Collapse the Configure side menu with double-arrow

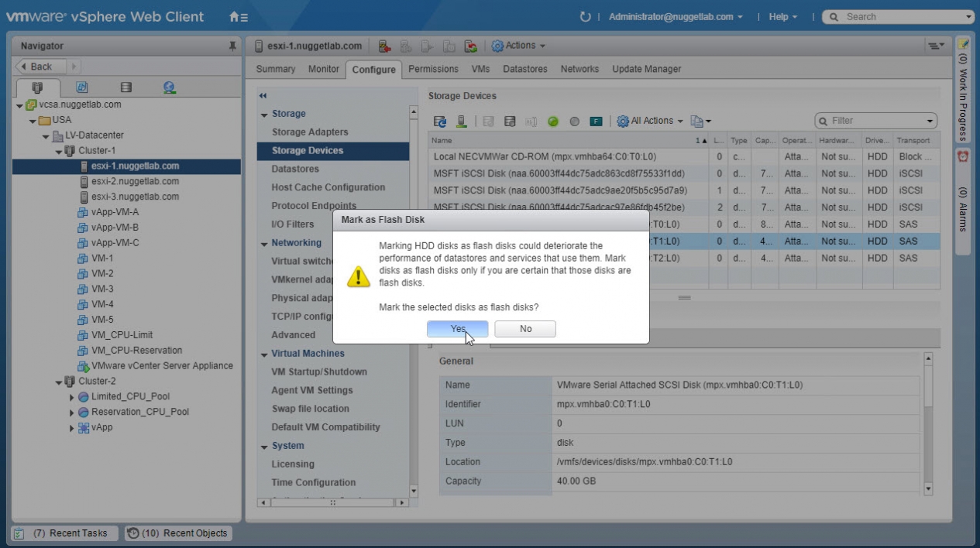point(263,96)
